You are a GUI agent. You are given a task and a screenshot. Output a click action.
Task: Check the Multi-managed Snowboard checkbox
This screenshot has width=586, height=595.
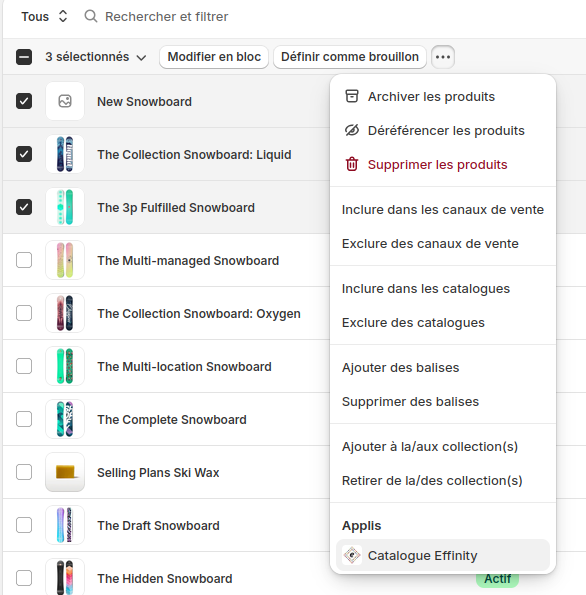click(x=24, y=260)
